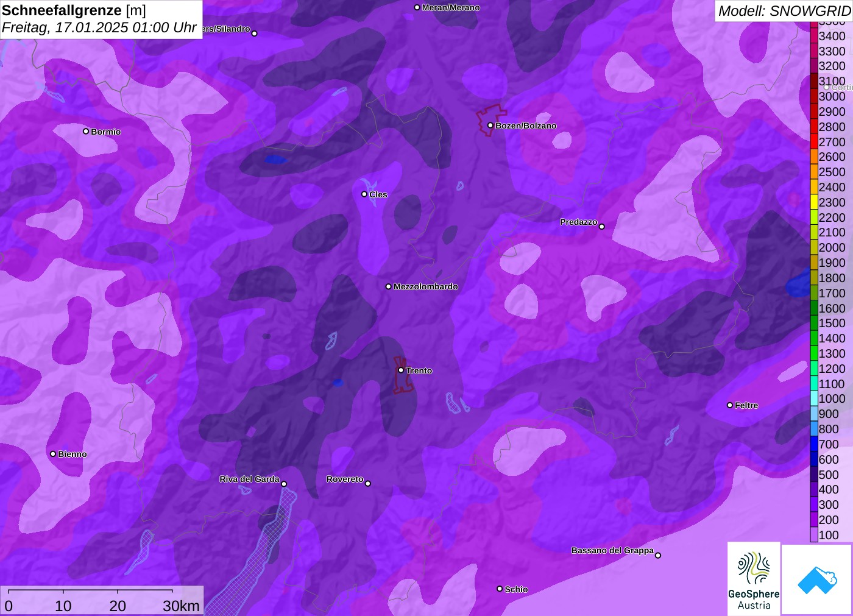Select the Bormio marker dot

tap(86, 131)
